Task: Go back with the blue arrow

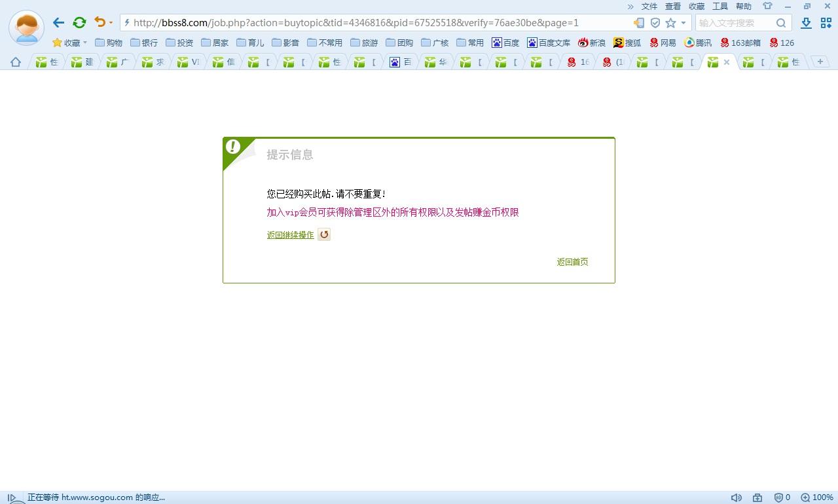Action: coord(58,23)
